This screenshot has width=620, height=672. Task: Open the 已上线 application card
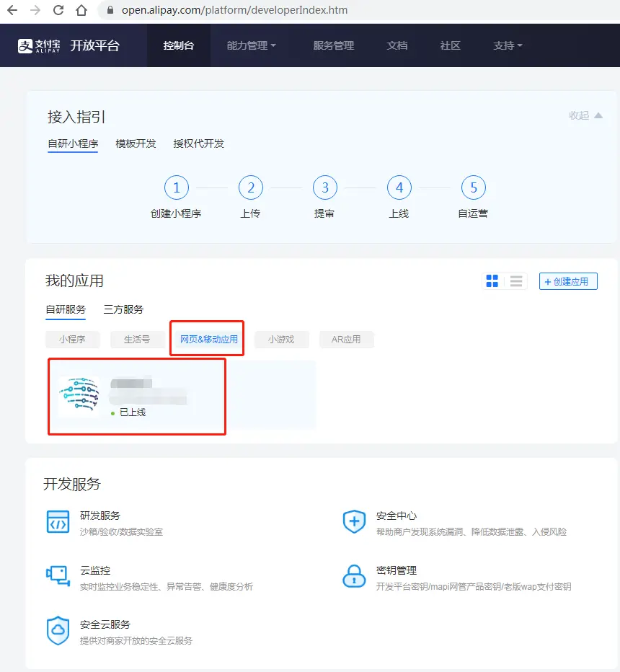(137, 396)
